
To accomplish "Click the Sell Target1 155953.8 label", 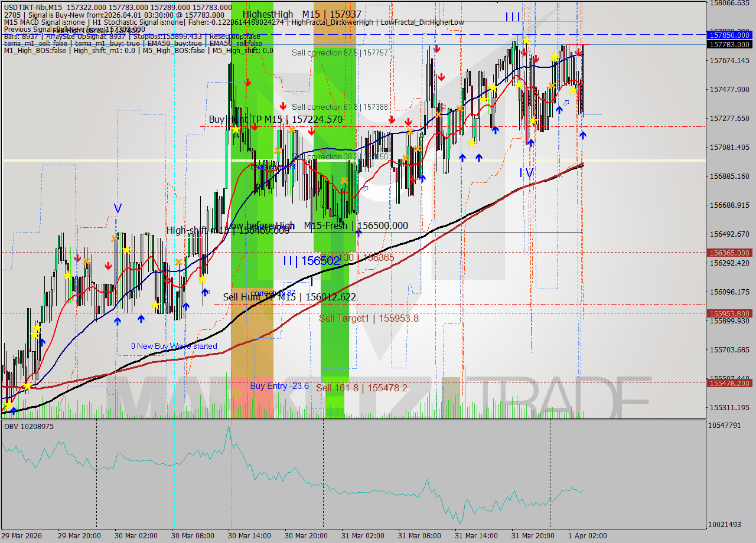I will pyautogui.click(x=368, y=318).
